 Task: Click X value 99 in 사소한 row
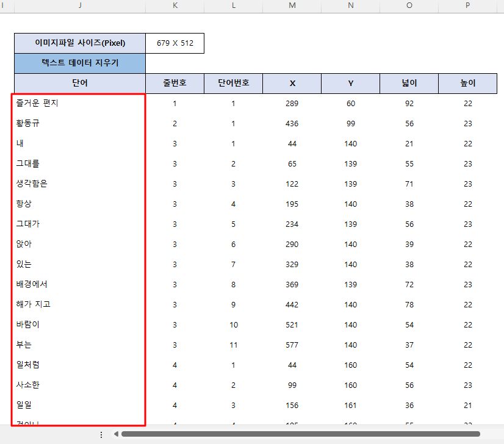tap(292, 385)
